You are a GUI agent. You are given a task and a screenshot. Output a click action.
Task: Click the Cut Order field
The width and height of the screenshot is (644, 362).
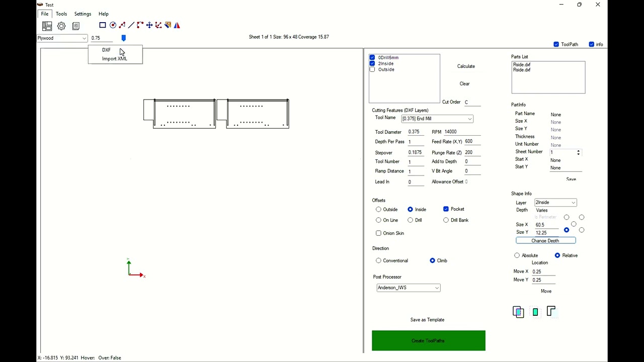coord(472,103)
